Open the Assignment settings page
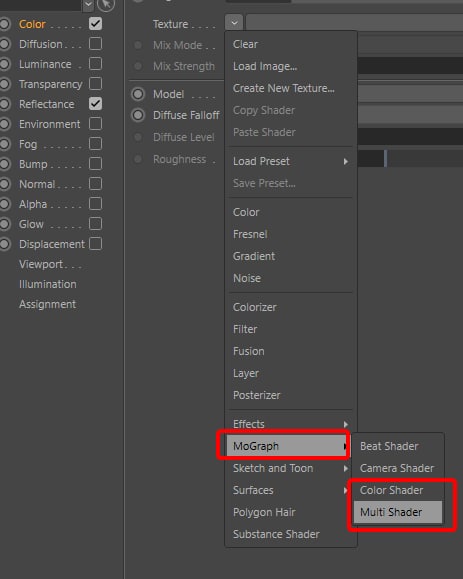This screenshot has height=579, width=463. pos(47,304)
